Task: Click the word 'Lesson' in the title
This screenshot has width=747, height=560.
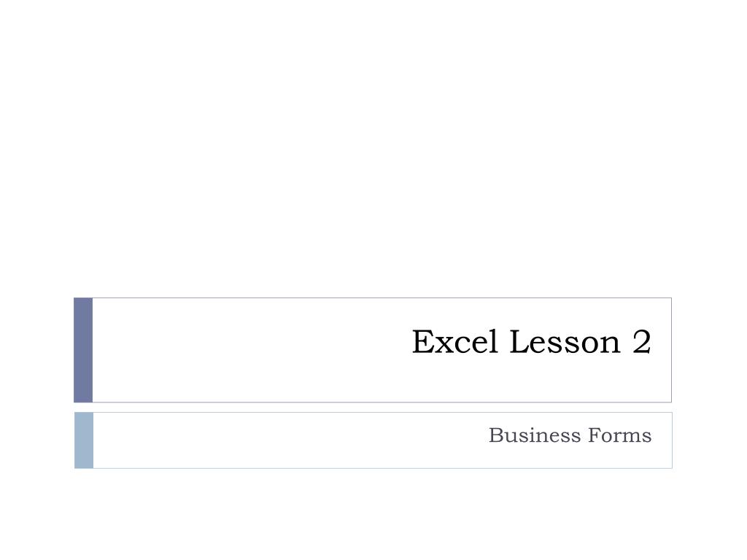Action: pyautogui.click(x=565, y=341)
